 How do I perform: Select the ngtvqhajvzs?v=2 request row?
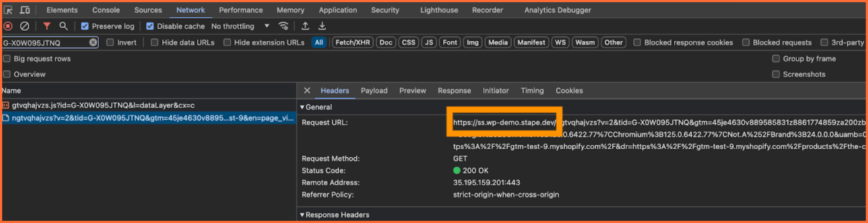(148, 118)
